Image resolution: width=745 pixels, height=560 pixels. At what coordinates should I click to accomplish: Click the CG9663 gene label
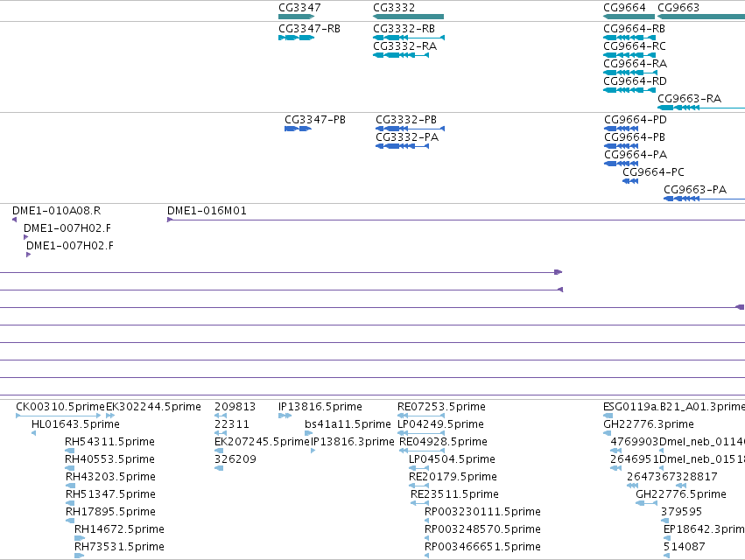(678, 8)
